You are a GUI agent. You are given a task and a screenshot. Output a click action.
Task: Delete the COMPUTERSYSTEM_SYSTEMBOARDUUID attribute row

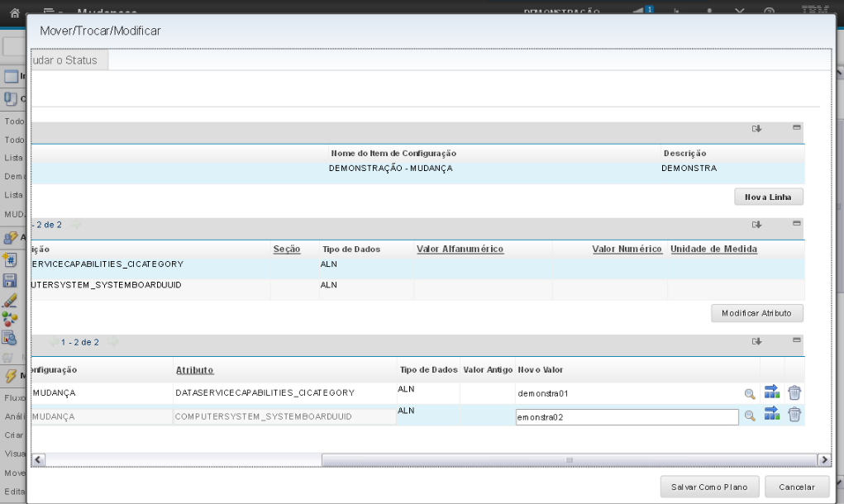click(794, 415)
